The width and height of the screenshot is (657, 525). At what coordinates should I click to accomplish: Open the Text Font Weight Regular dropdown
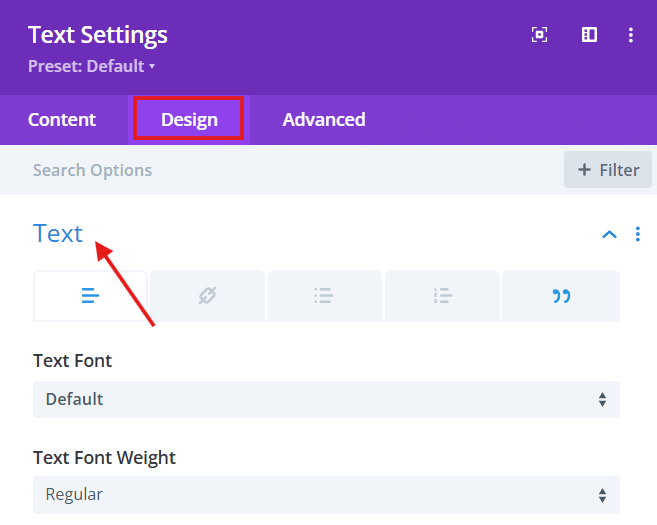326,495
